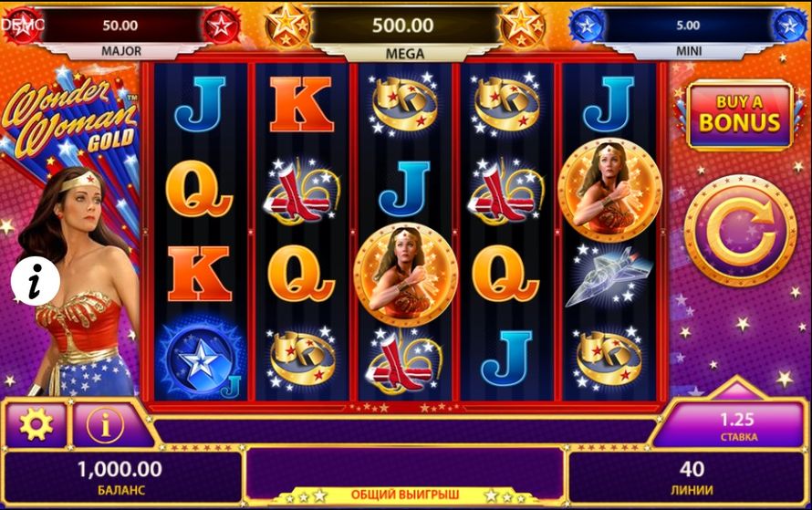This screenshot has height=510, width=812.
Task: Click the 1,000.00 Баланс balance field
Action: pyautogui.click(x=121, y=477)
